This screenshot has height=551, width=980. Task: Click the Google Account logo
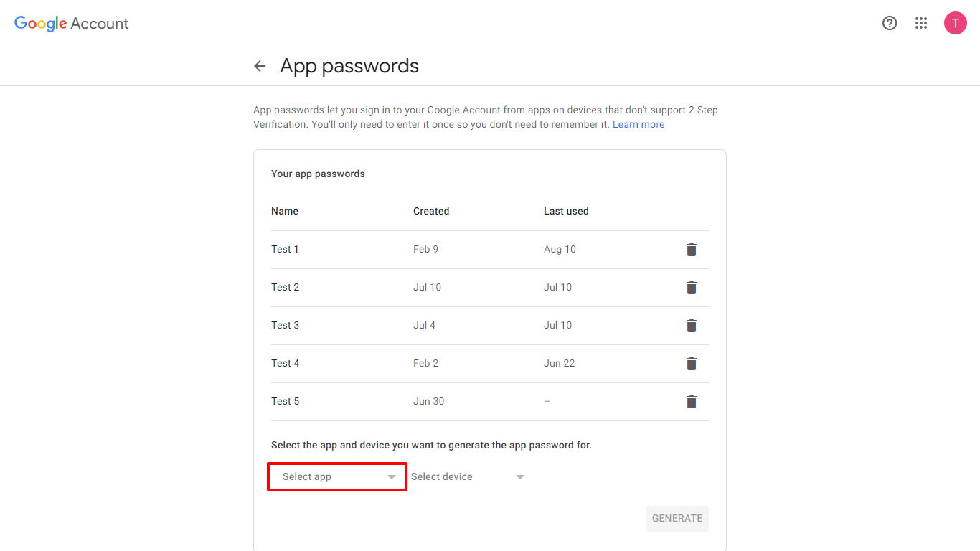point(71,23)
